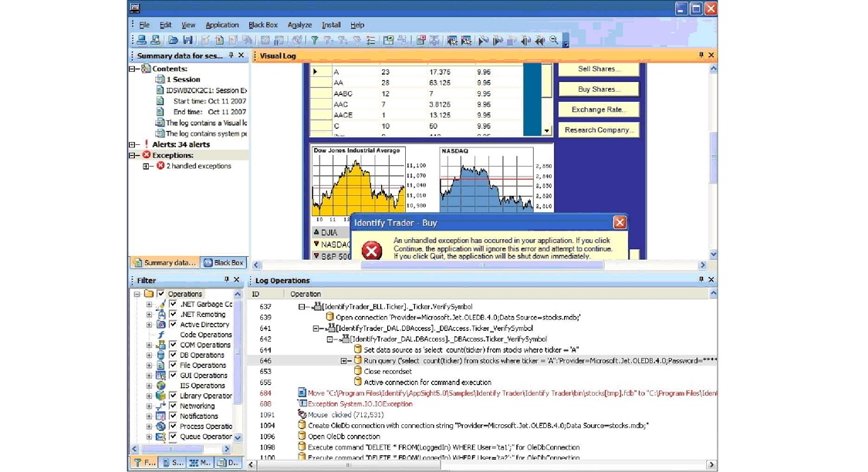Uncheck the .NET Remoting checkbox
This screenshot has height=472, width=868.
click(x=174, y=315)
